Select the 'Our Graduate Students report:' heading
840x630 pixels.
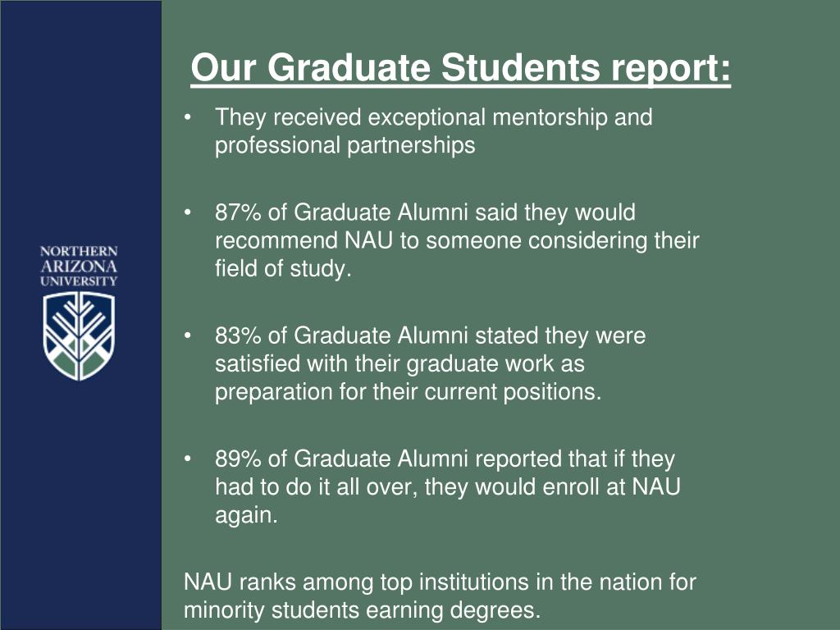tap(461, 67)
